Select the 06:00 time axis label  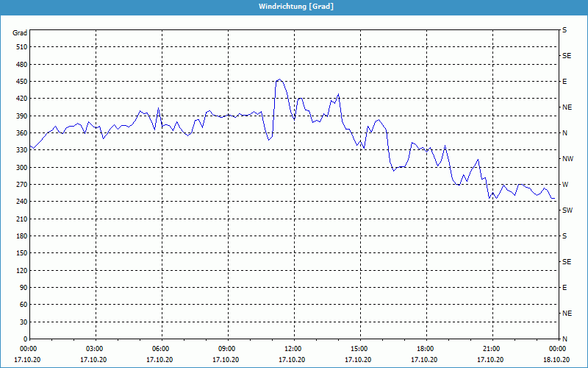tap(161, 349)
